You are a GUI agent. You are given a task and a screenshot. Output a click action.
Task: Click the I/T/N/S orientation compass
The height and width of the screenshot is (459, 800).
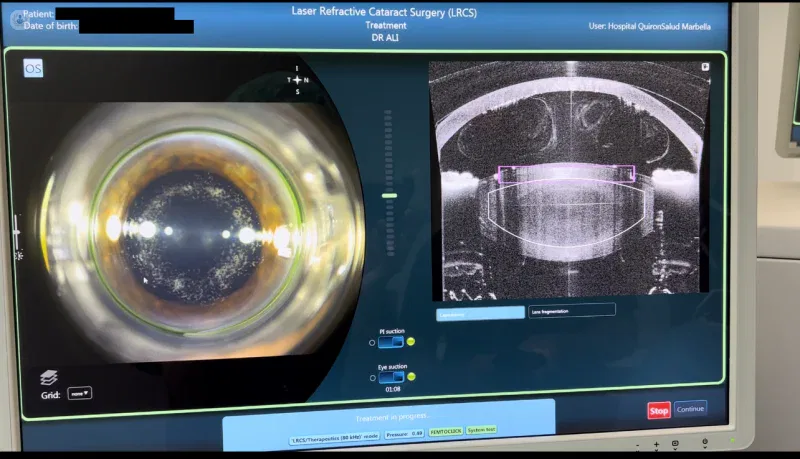(297, 80)
